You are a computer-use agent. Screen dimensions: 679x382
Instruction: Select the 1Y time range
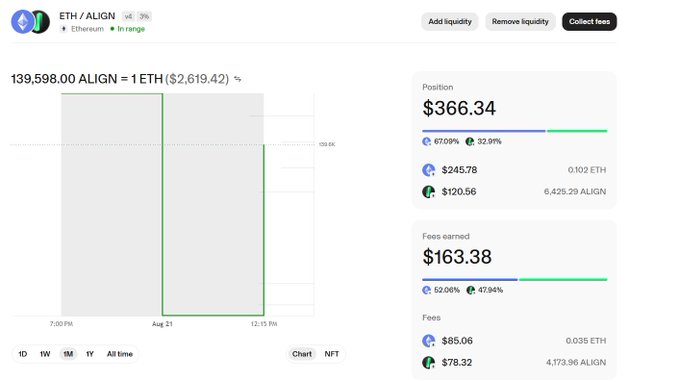(x=90, y=354)
